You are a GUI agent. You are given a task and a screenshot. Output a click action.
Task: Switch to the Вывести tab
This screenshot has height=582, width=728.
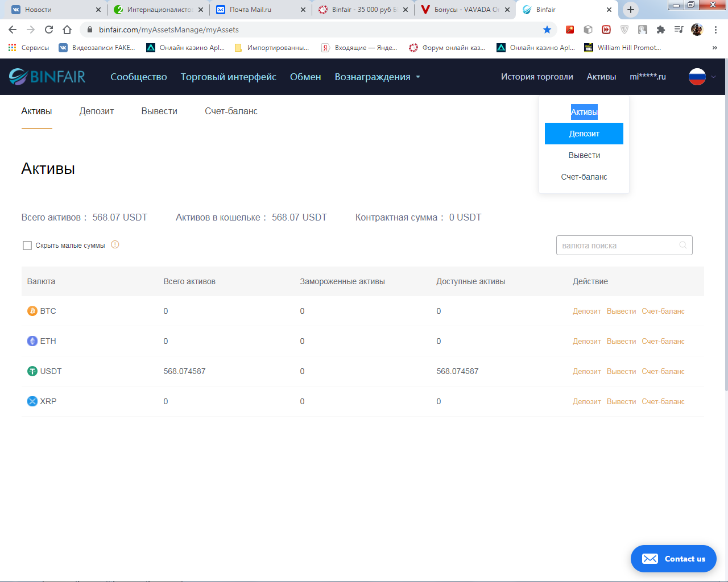coord(159,111)
